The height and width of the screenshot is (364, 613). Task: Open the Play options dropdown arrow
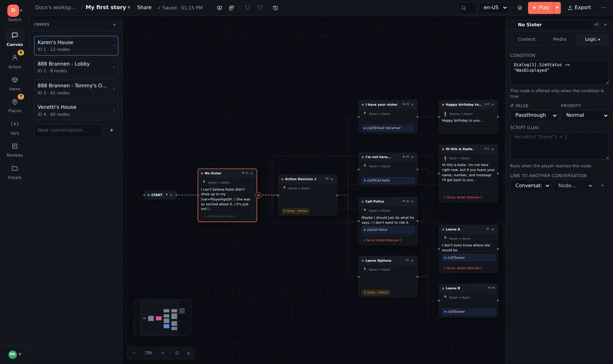pos(557,8)
